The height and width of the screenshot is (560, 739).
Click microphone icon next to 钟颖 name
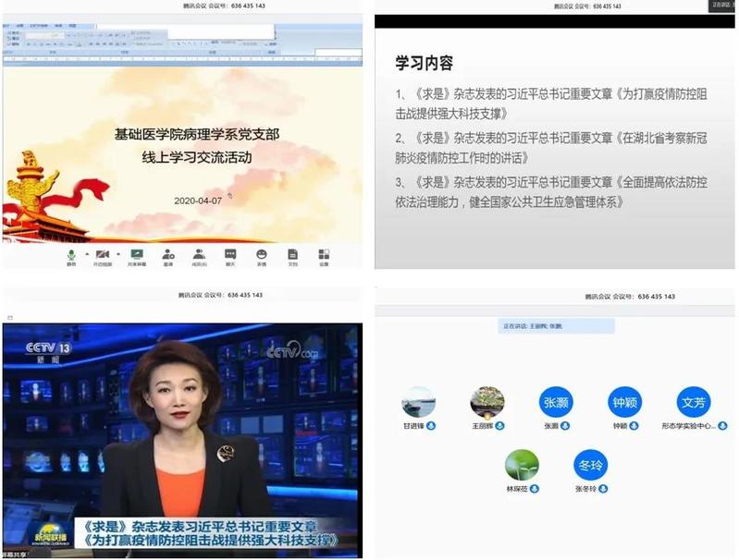634,426
